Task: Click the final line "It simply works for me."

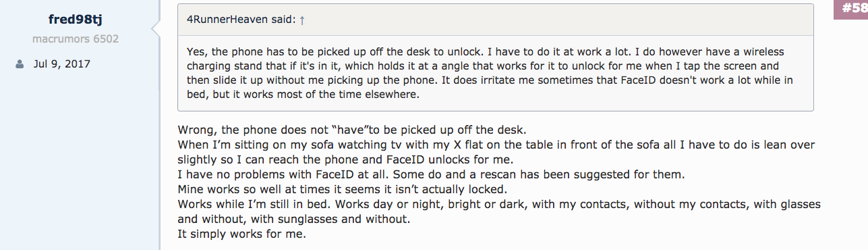Action: tap(242, 234)
